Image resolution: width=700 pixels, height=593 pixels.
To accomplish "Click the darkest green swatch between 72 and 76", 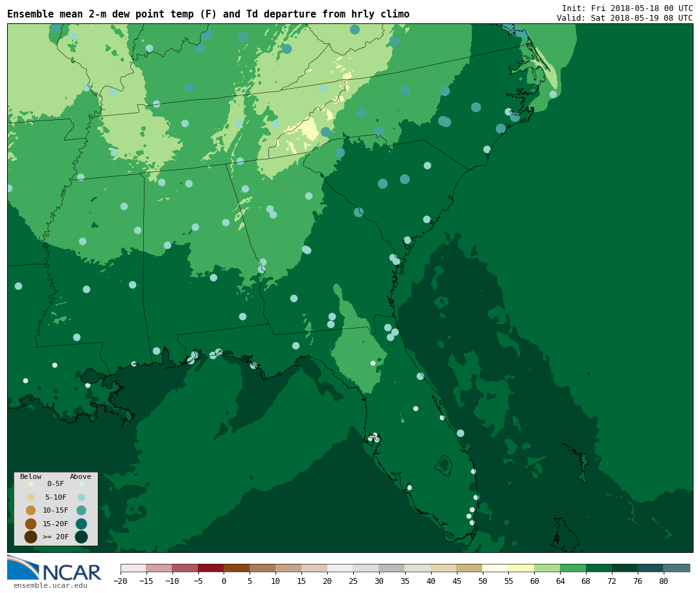I will pyautogui.click(x=625, y=568).
